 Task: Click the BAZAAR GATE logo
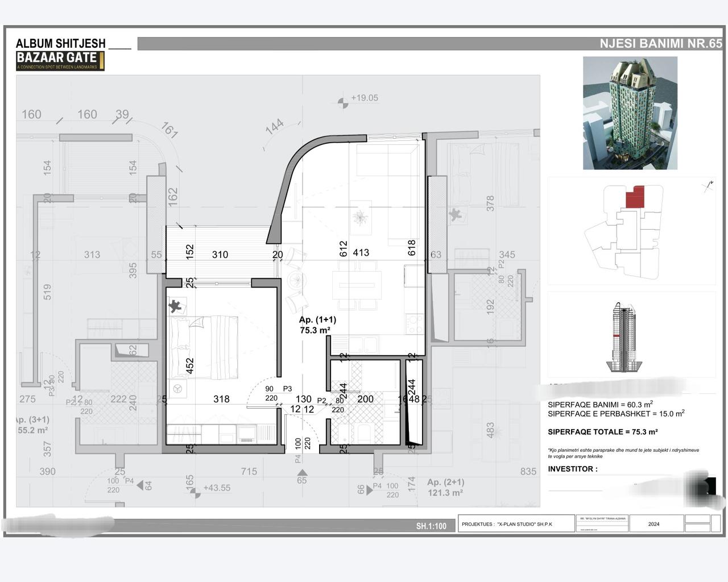[60, 61]
